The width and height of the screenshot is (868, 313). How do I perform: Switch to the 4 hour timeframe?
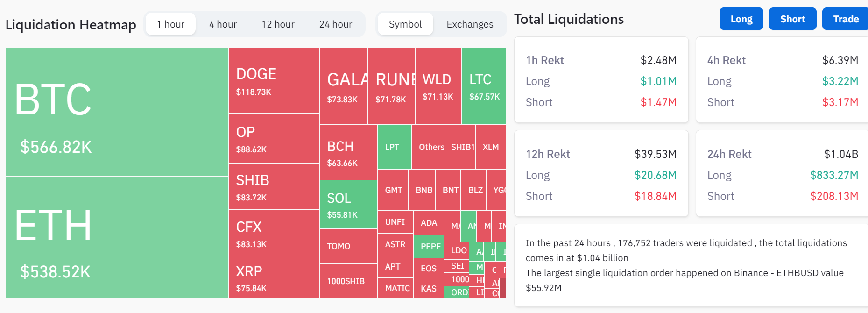(x=223, y=24)
